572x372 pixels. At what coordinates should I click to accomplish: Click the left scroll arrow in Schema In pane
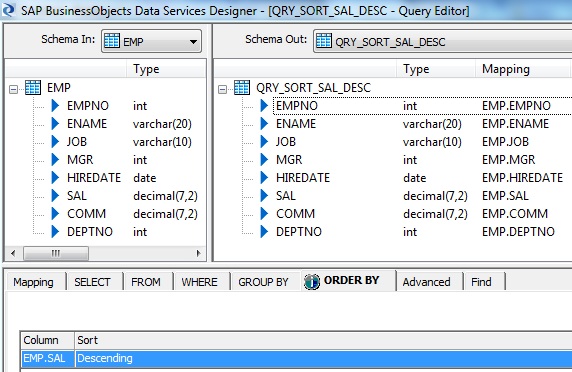coord(13,253)
